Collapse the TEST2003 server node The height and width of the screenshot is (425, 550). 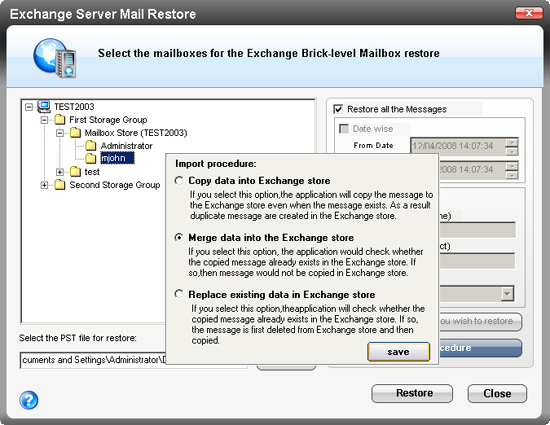coord(29,107)
